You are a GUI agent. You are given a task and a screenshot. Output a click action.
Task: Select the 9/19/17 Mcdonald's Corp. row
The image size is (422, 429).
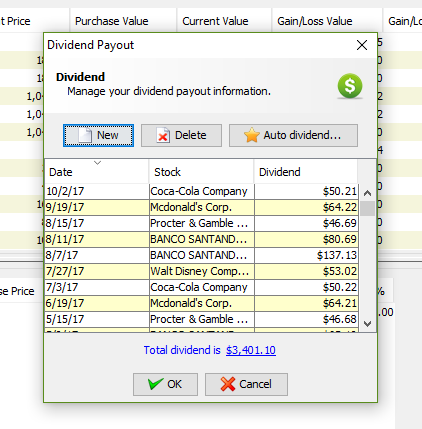pyautogui.click(x=202, y=207)
